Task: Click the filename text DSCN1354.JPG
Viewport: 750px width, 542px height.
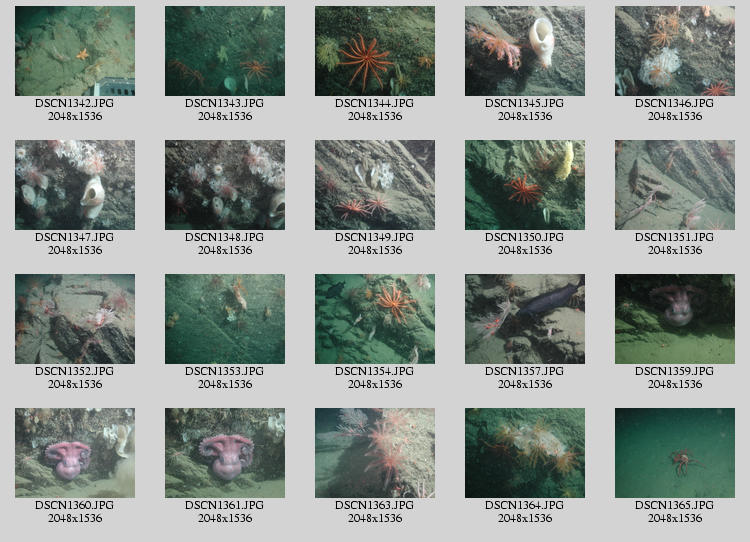Action: pos(375,371)
